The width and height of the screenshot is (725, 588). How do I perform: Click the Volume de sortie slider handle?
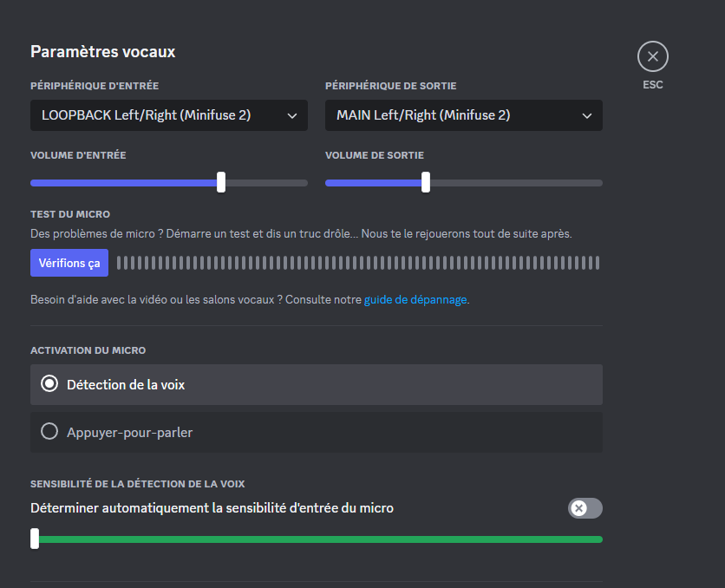click(x=425, y=182)
